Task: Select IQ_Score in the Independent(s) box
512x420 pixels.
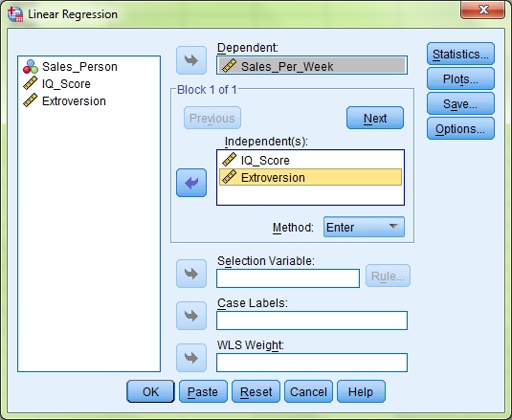Action: coord(310,160)
